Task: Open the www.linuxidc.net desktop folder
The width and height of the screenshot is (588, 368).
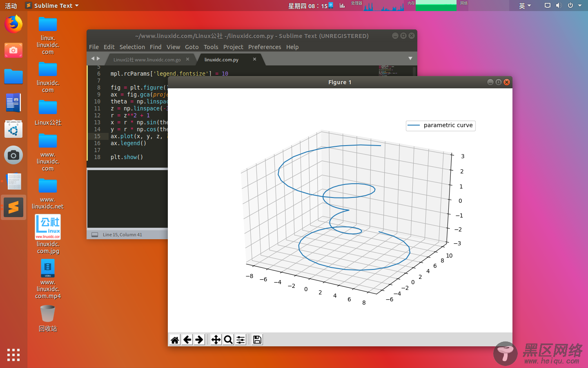Action: pos(48,194)
